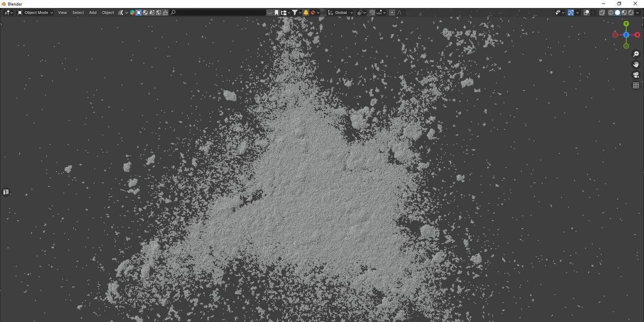This screenshot has height=322, width=644.
Task: Switch to solid viewport shading
Action: 617,12
